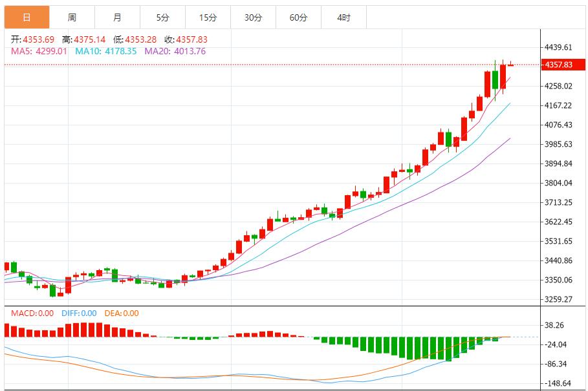Select the 15分 interval tab

coord(208,17)
